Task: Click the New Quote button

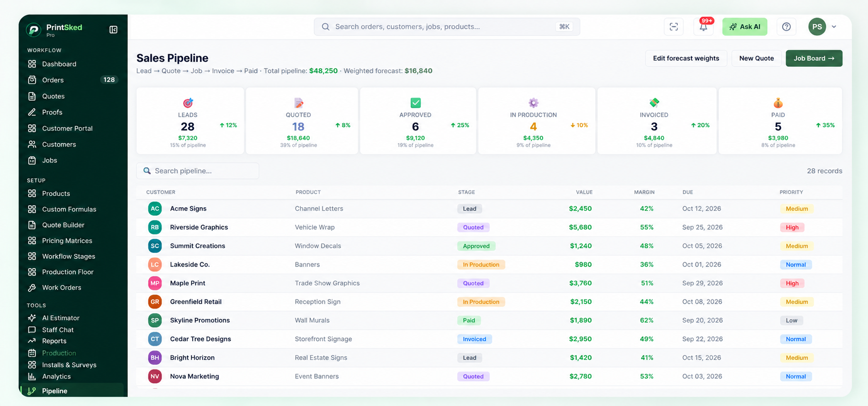Action: (x=756, y=58)
